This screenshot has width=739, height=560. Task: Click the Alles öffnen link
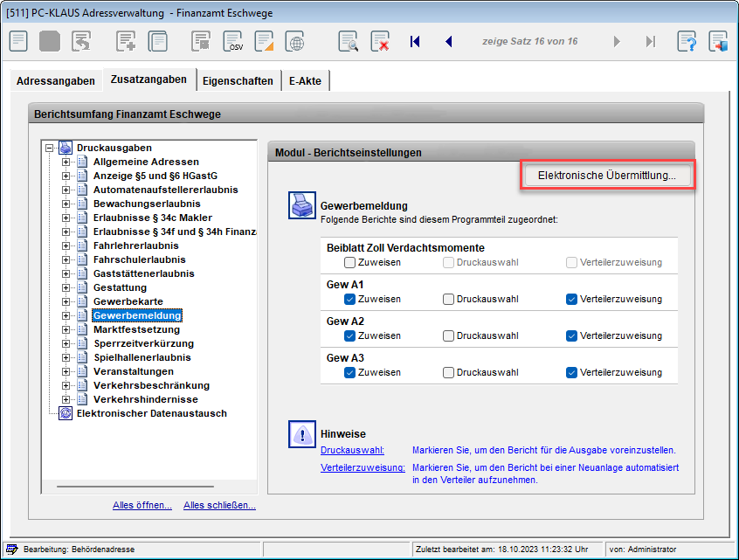point(142,505)
